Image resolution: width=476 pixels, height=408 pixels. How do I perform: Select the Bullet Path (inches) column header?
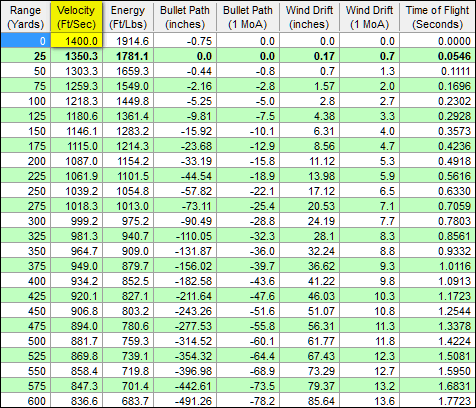pos(185,17)
